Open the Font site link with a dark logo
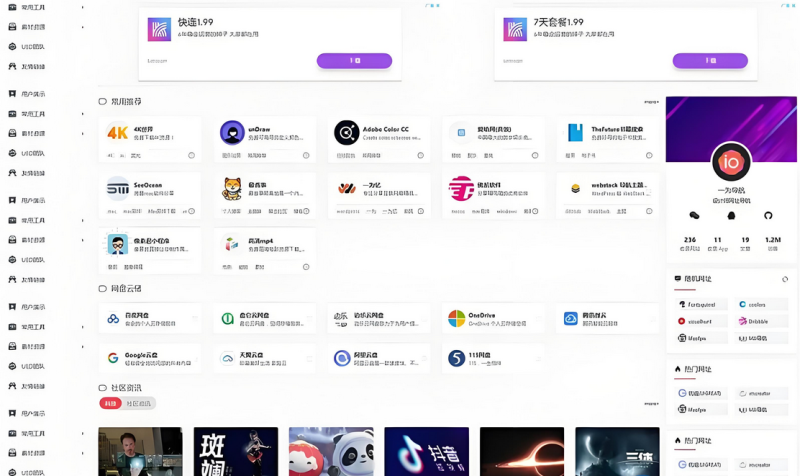This screenshot has height=476, width=800. coord(701,305)
